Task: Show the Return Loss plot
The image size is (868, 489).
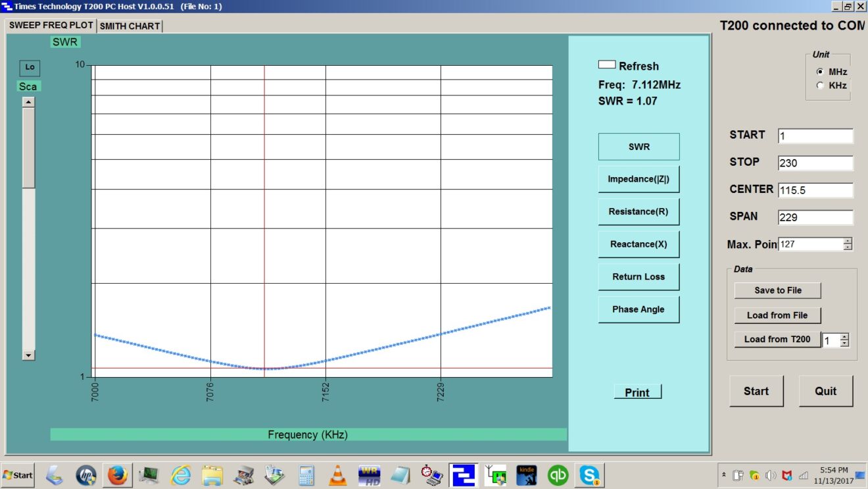Action: (x=638, y=277)
